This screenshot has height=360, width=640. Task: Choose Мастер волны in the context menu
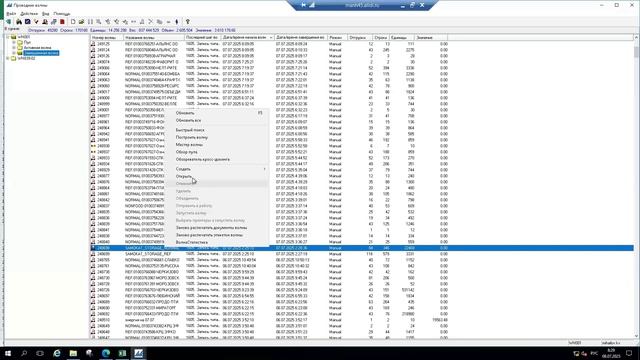[218, 144]
